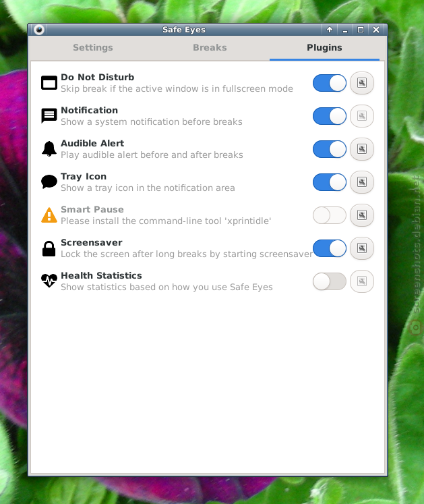
Task: Click 'Please install the command-line tool' message
Action: 166,221
